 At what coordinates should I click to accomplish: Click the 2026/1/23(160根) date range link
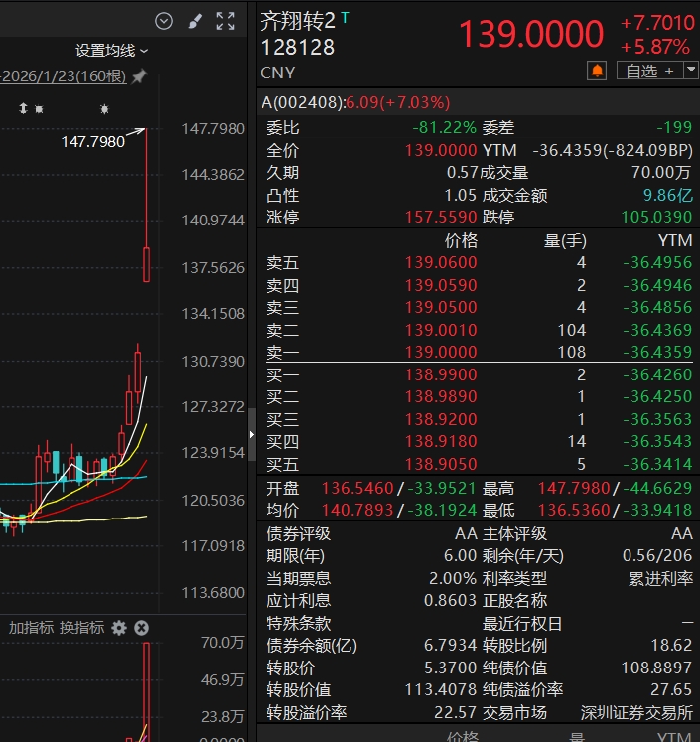coord(64,76)
